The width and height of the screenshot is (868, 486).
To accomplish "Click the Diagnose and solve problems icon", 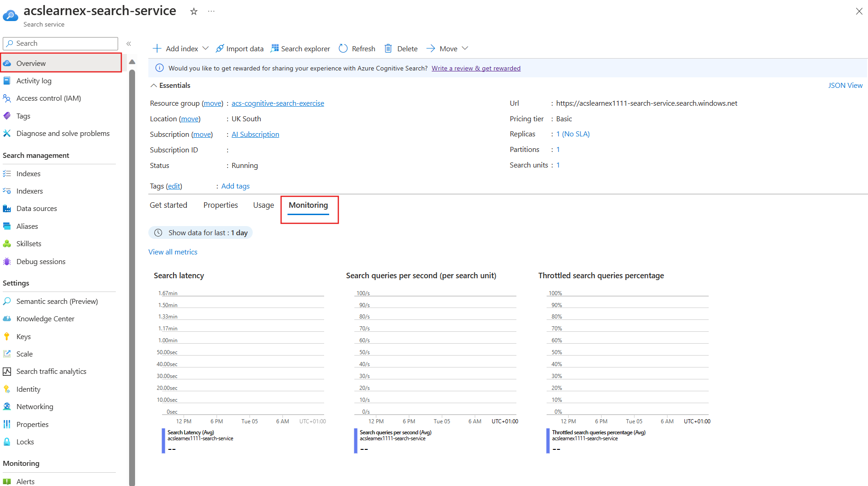I will 7,133.
